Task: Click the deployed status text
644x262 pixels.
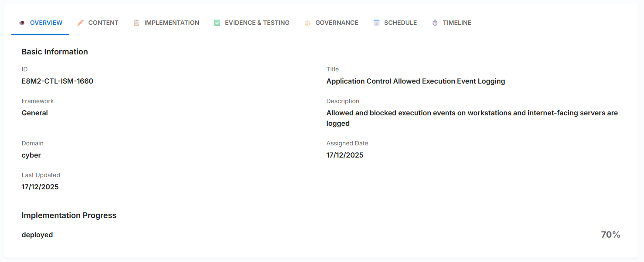Action: [x=37, y=235]
